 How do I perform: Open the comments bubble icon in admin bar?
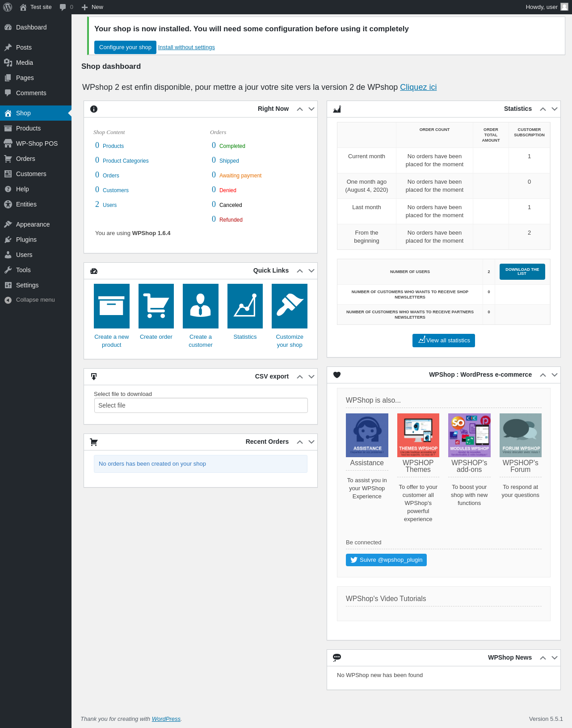pyautogui.click(x=63, y=7)
